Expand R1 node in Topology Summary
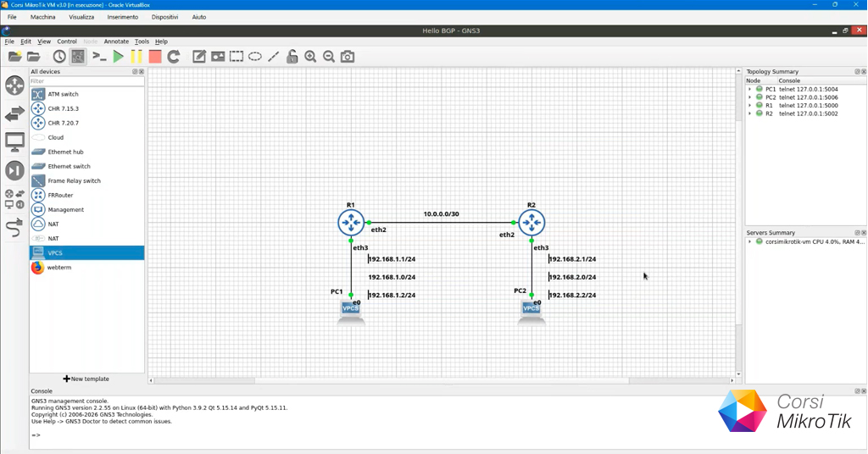 (750, 105)
